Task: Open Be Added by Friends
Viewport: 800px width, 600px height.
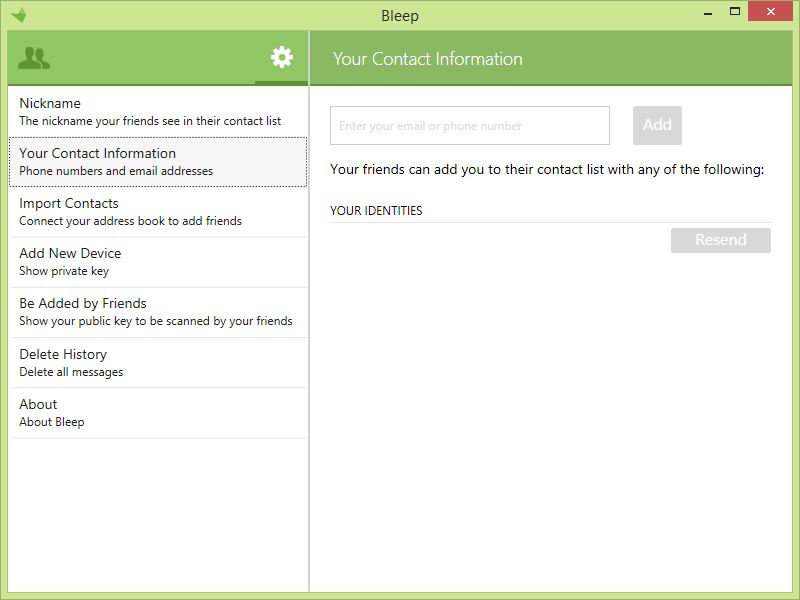Action: [x=158, y=312]
